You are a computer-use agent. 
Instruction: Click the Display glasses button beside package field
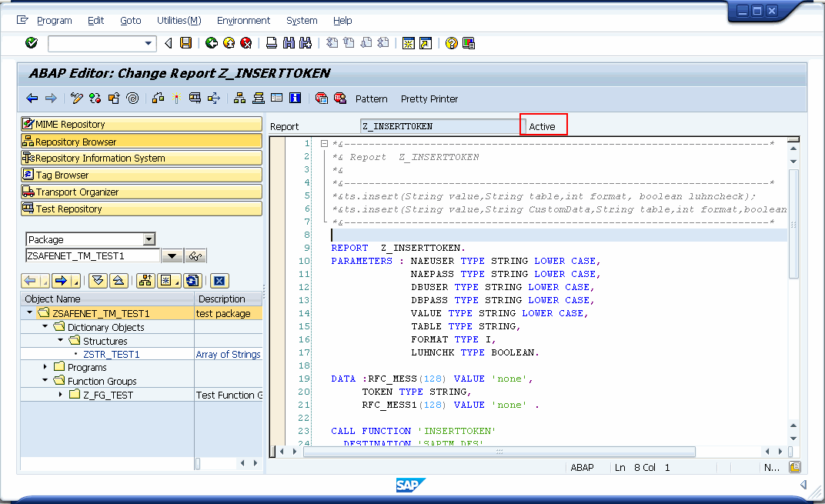(195, 256)
